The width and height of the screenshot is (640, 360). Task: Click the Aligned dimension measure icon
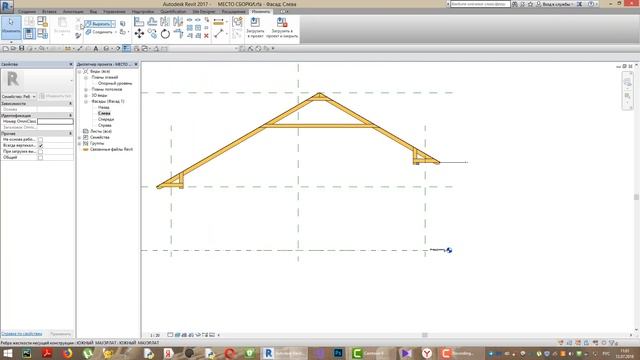219,22
